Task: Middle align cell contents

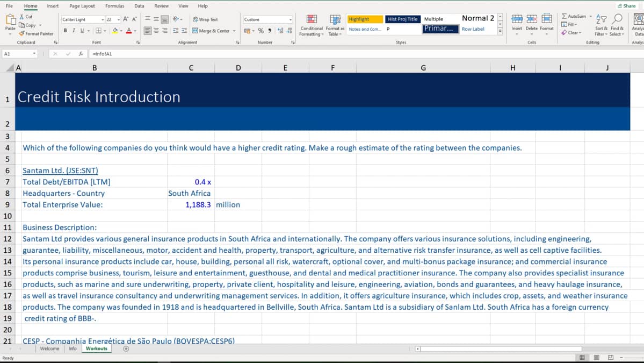Action: point(156,19)
